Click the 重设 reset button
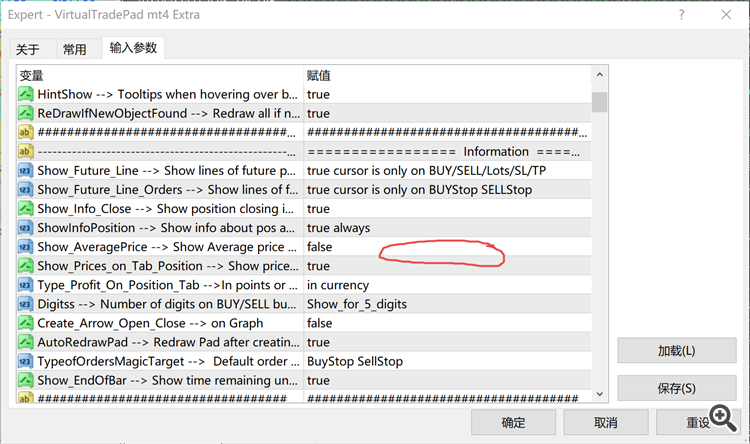This screenshot has height=444, width=750. point(698,422)
